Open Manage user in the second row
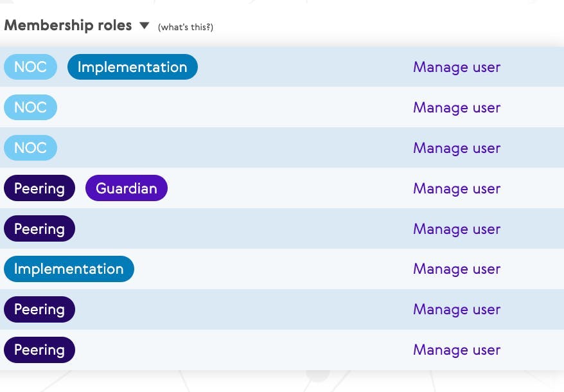 click(457, 107)
